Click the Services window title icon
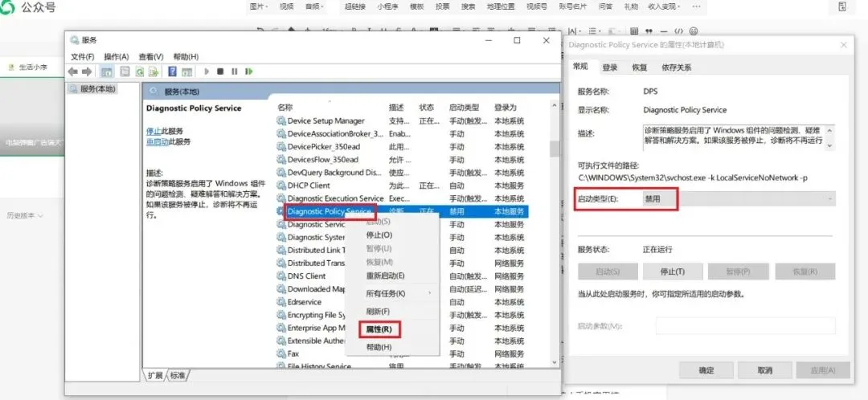 pos(75,40)
